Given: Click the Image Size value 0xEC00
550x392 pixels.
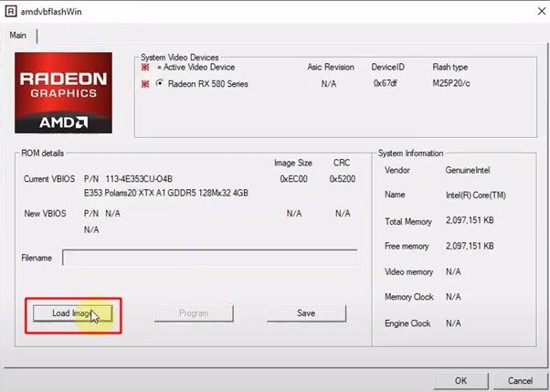Looking at the screenshot, I should pyautogui.click(x=293, y=179).
